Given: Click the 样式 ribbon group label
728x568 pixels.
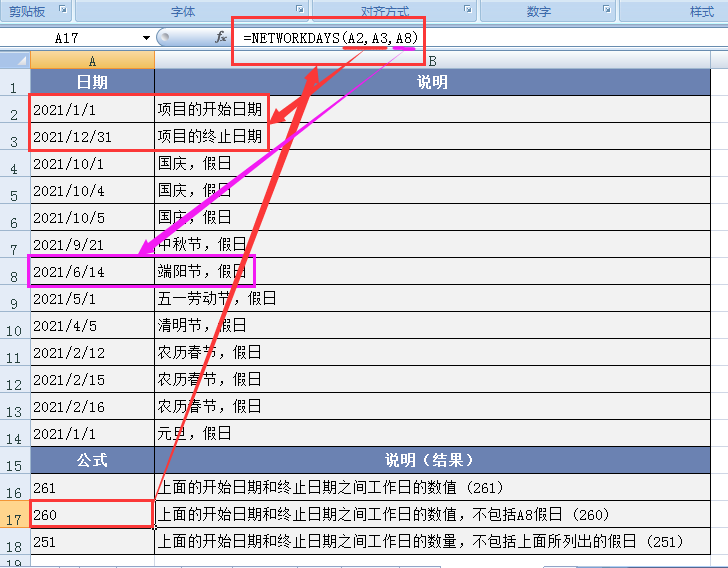Looking at the screenshot, I should point(701,11).
